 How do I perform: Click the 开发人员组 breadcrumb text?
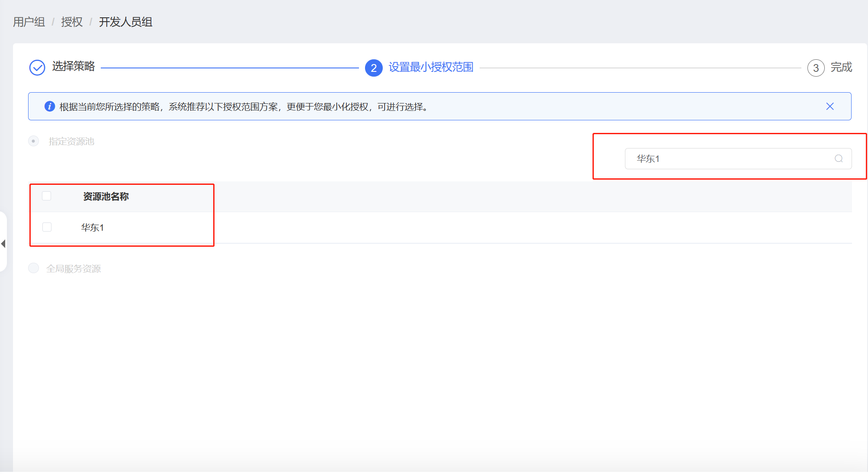125,22
